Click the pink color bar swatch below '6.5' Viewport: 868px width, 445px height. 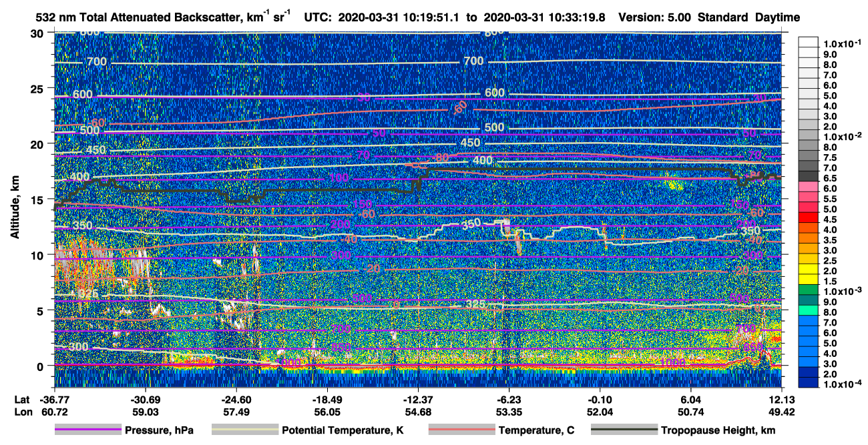tap(808, 186)
